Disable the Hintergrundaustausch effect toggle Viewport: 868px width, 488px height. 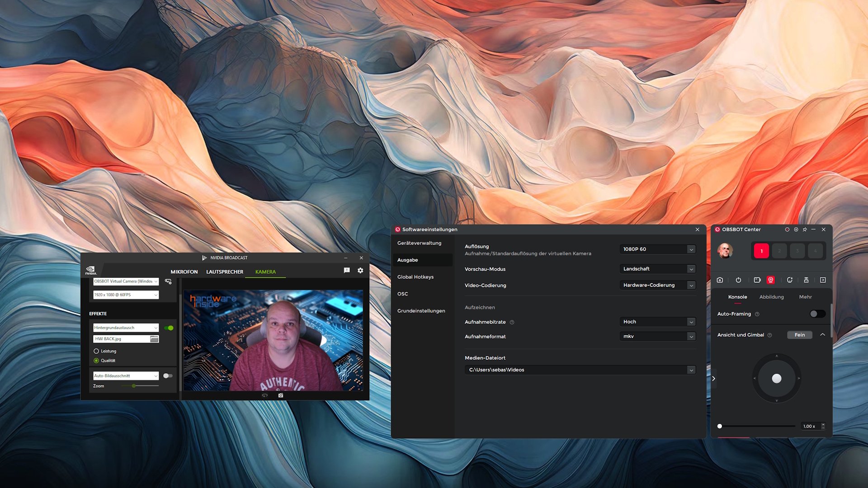[169, 328]
